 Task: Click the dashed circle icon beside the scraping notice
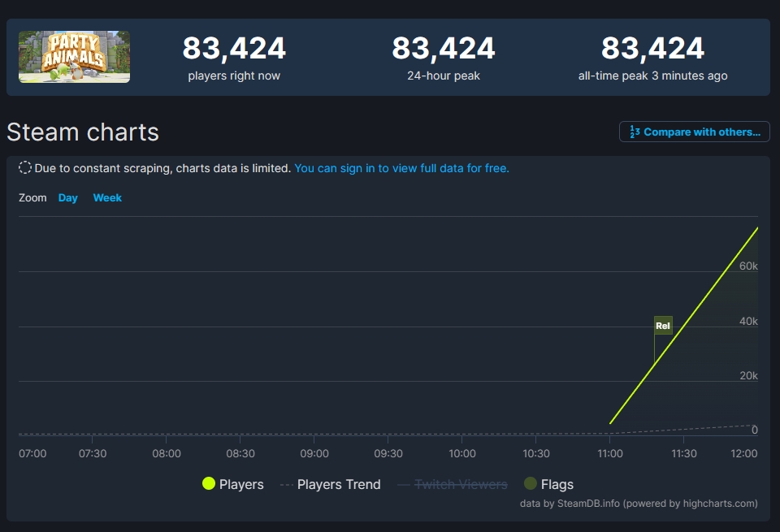25,168
